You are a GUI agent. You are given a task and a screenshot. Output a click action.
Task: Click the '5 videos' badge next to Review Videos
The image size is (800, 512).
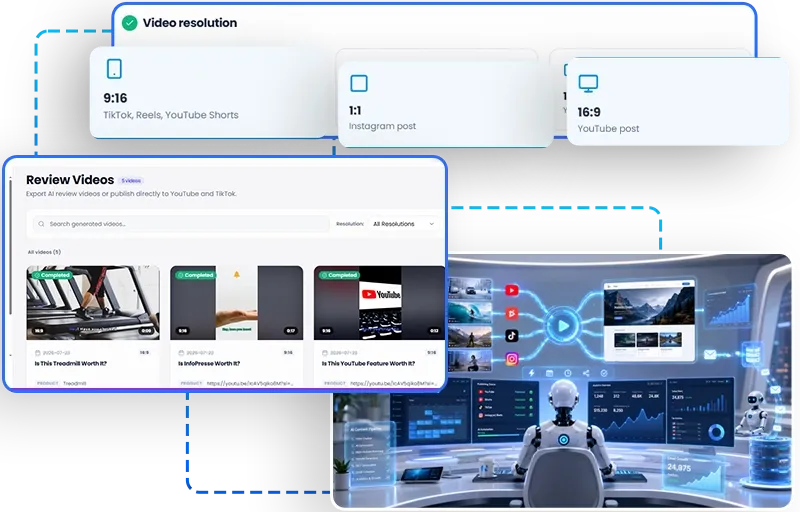click(x=131, y=181)
